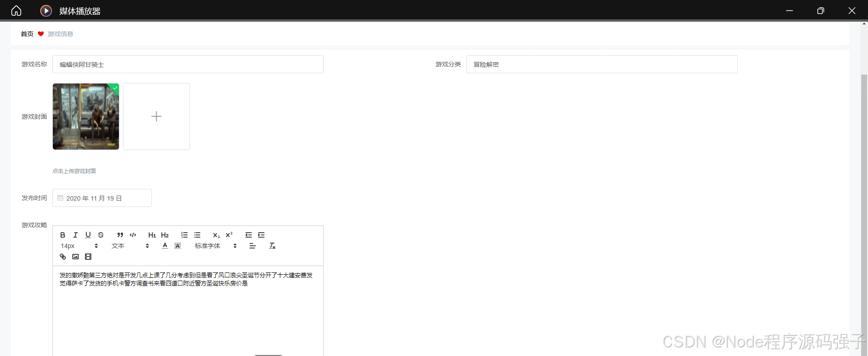Clear text formatting
The height and width of the screenshot is (356, 868).
272,246
